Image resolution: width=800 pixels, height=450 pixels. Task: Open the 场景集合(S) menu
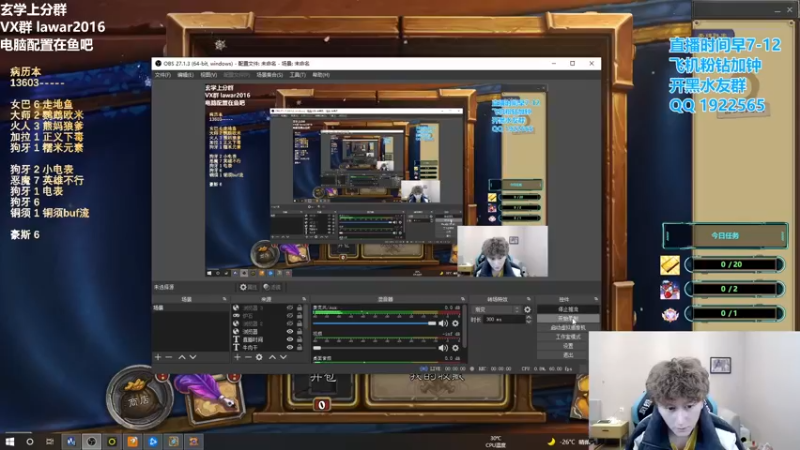269,75
